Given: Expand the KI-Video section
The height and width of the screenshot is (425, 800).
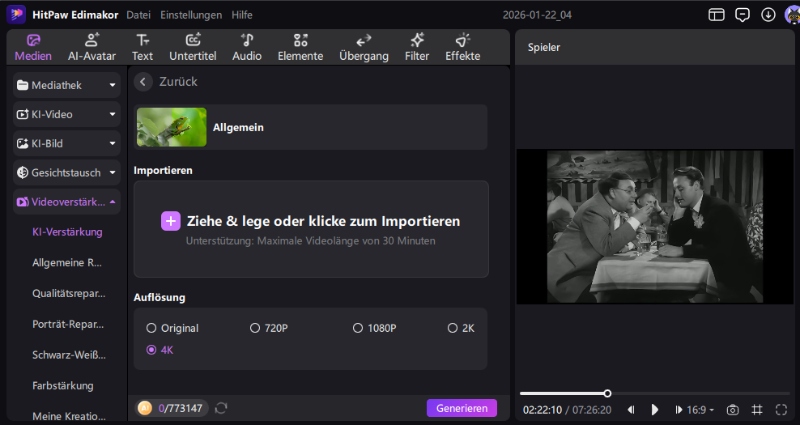Looking at the screenshot, I should click(x=66, y=114).
